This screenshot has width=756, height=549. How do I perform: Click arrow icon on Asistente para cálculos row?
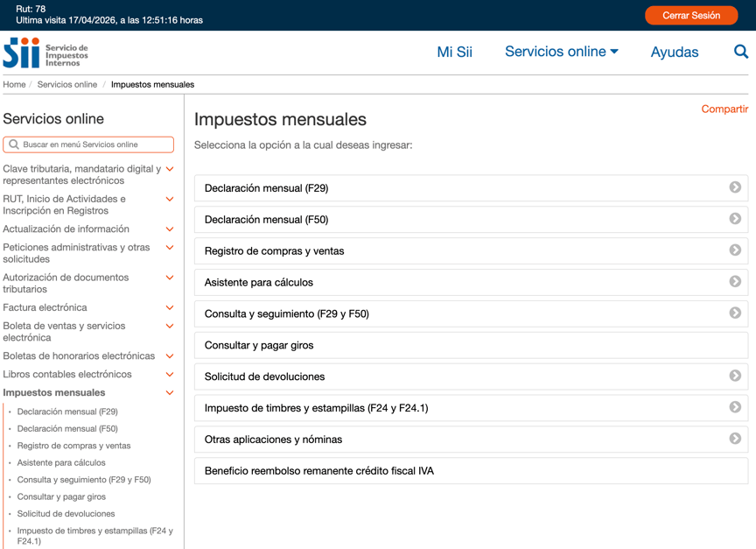(735, 282)
